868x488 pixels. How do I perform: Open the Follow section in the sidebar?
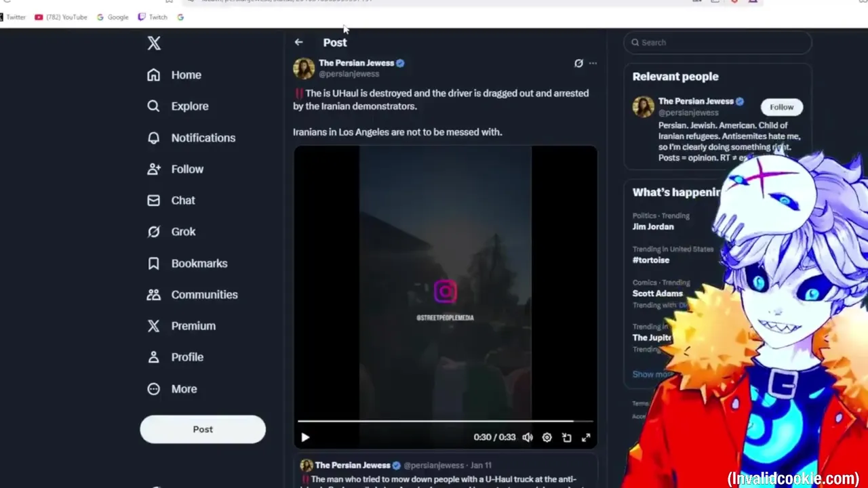(x=175, y=169)
